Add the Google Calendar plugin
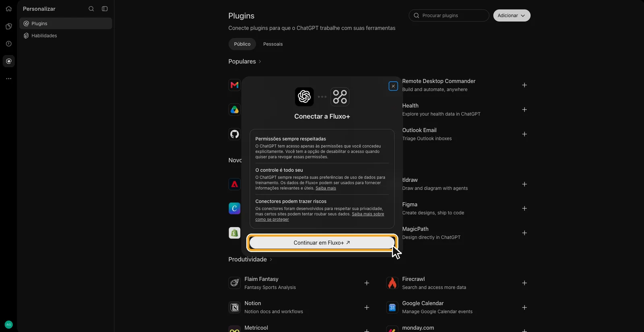Image resolution: width=644 pixels, height=332 pixels. [x=524, y=307]
